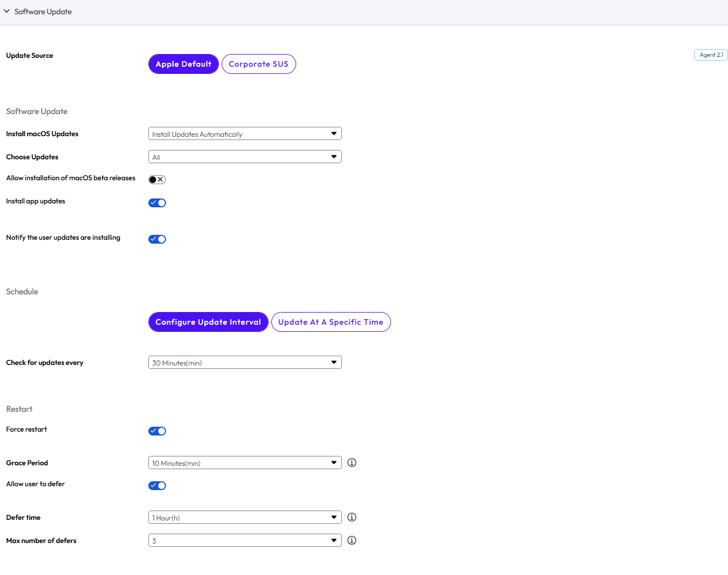Select Apple Default update source
Viewport: 728px width, 575px height.
coord(184,64)
